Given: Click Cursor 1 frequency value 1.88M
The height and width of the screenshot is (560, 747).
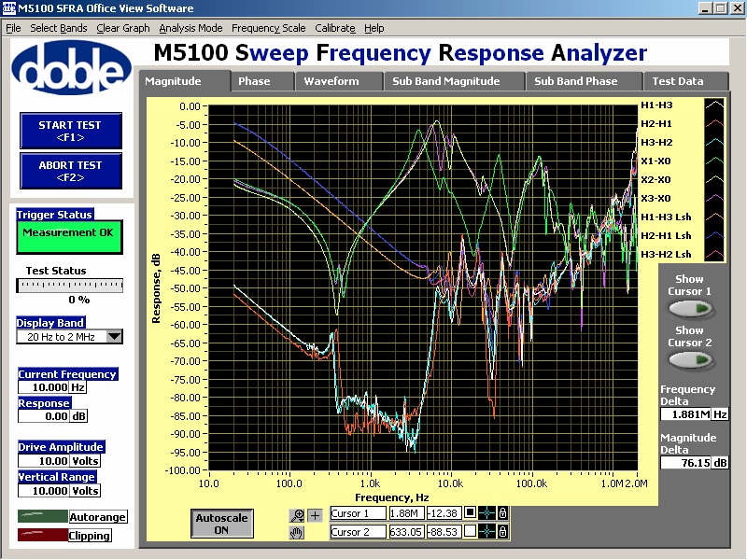Looking at the screenshot, I should [406, 513].
